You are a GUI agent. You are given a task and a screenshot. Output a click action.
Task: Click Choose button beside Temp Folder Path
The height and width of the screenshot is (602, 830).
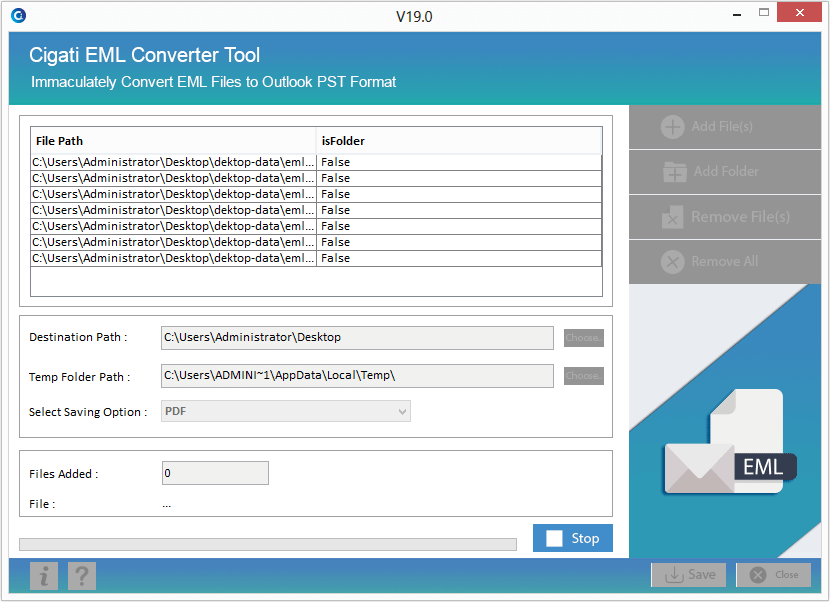[x=584, y=376]
